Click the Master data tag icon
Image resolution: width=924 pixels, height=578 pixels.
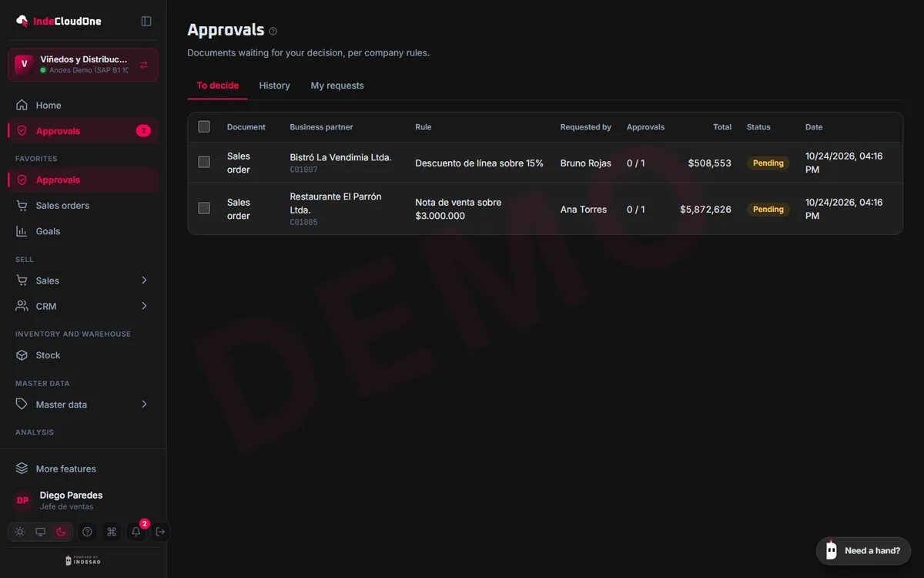[x=22, y=404]
